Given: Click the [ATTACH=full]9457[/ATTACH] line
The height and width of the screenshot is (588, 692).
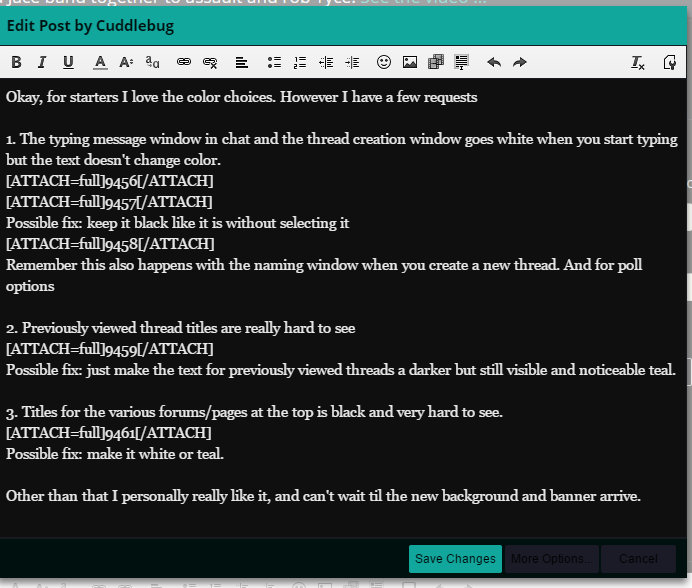Looking at the screenshot, I should [x=109, y=202].
